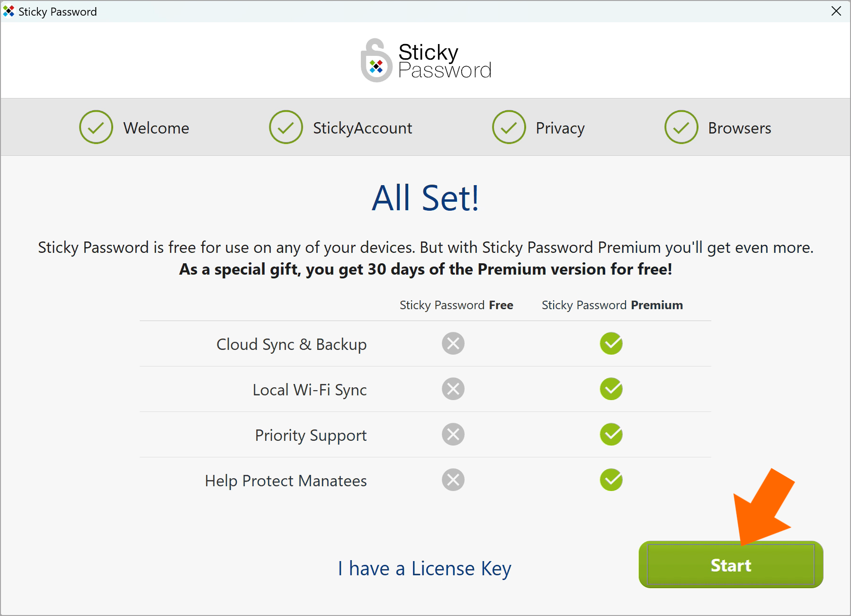This screenshot has height=616, width=851.
Task: Click the green Start button
Action: (731, 564)
